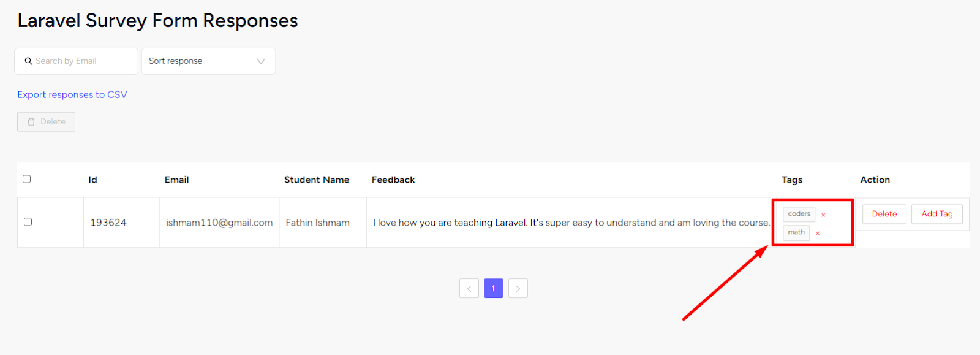The height and width of the screenshot is (355, 980).
Task: Click the id value 193624
Action: [x=108, y=223]
